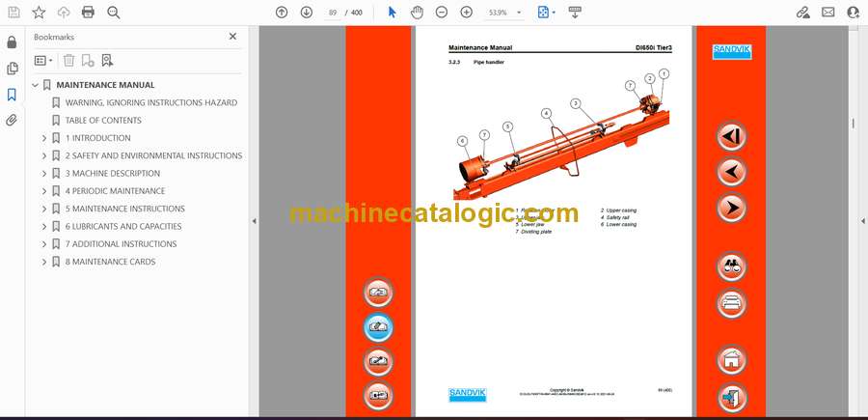Open the bookmarks options menu dropdown

[43, 61]
